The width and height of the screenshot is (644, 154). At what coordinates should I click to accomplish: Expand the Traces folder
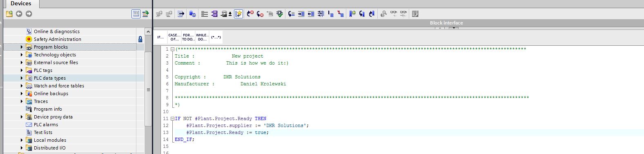(x=22, y=101)
